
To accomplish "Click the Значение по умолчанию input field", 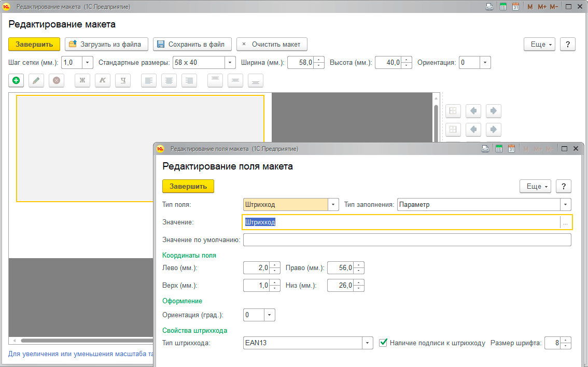I will tap(407, 239).
